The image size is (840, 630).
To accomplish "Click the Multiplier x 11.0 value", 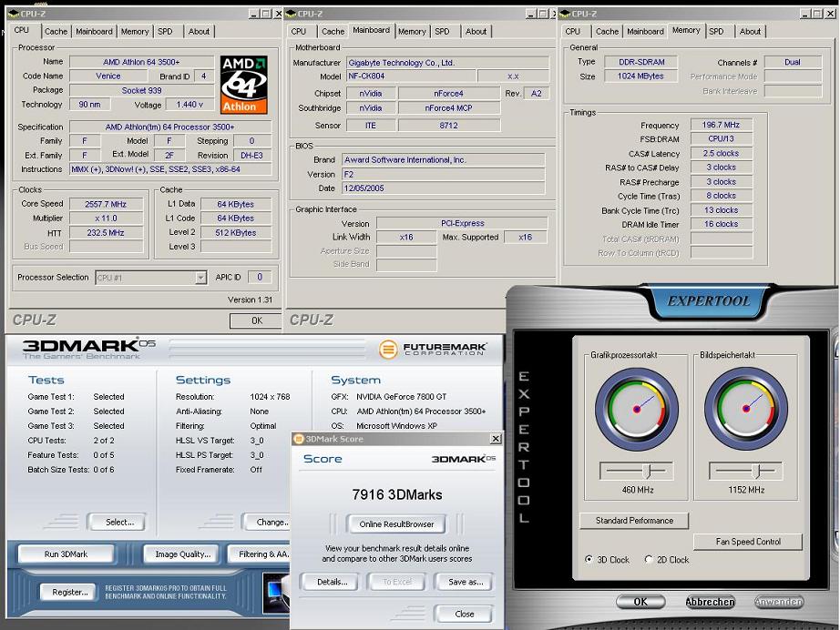I will [x=106, y=218].
